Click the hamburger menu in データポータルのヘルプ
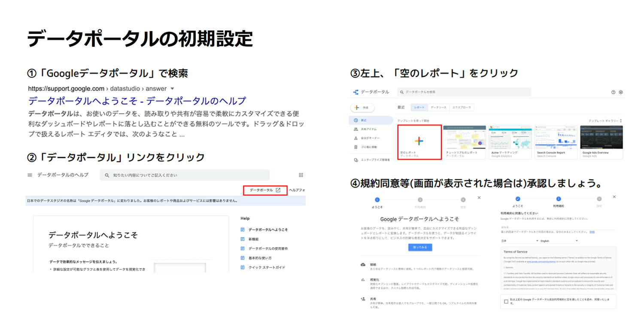Viewport: 644px width, 336px height. click(x=30, y=175)
